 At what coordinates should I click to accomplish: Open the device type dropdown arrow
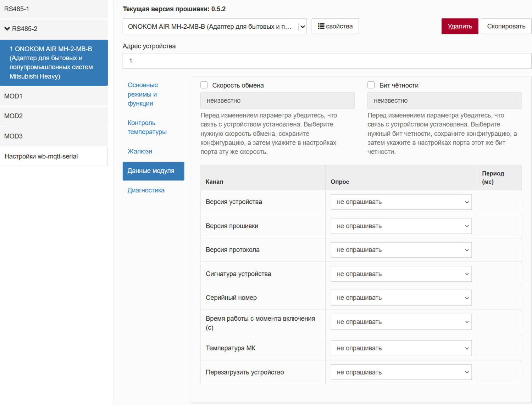tap(303, 27)
